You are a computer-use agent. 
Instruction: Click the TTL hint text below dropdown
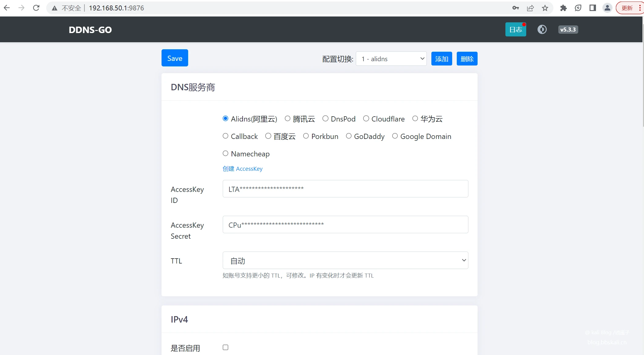pyautogui.click(x=298, y=275)
